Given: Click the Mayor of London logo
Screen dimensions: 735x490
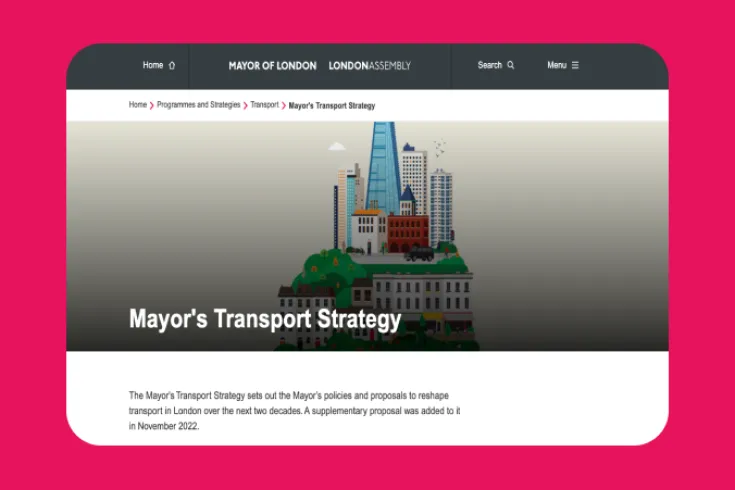Looking at the screenshot, I should [272, 66].
